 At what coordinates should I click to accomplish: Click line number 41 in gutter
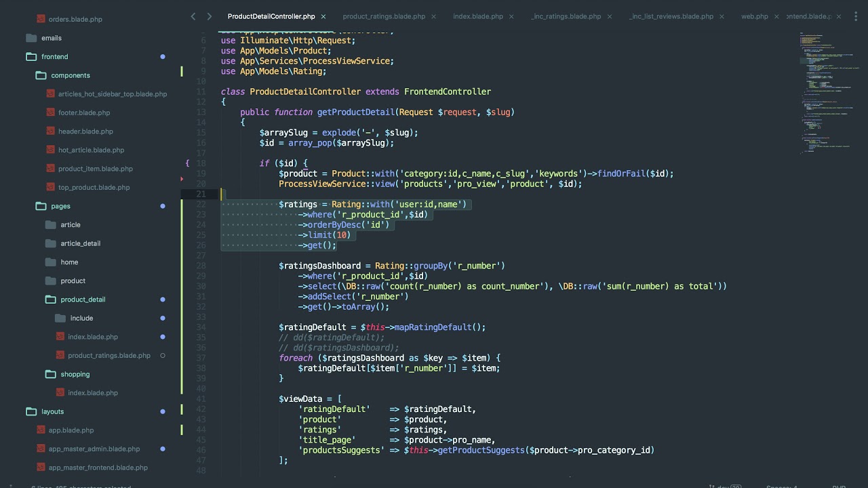201,399
